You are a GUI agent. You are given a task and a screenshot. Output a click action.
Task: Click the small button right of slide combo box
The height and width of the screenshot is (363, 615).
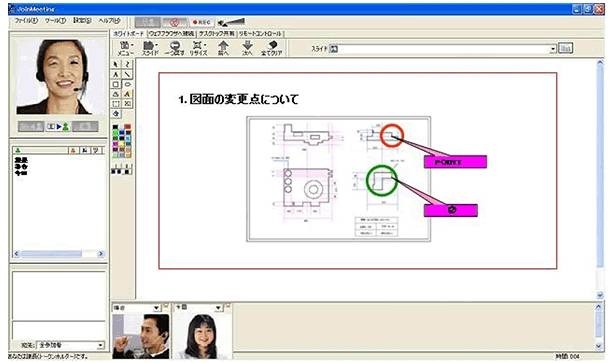click(565, 48)
